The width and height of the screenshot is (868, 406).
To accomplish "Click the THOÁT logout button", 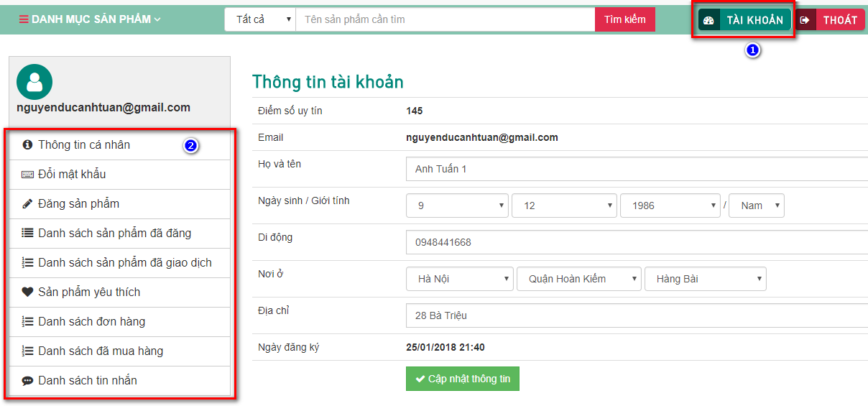I will (x=831, y=20).
